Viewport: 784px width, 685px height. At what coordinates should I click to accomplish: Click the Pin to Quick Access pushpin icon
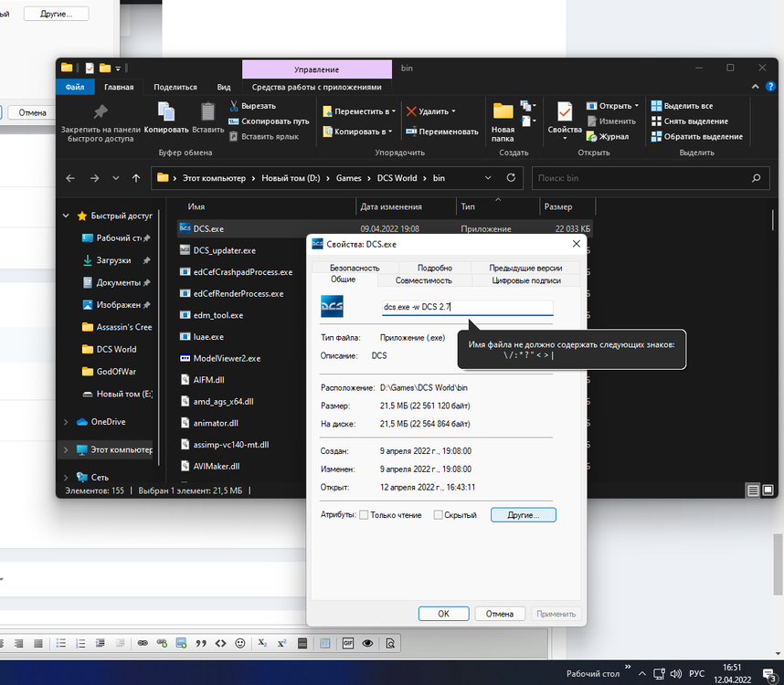click(x=101, y=112)
